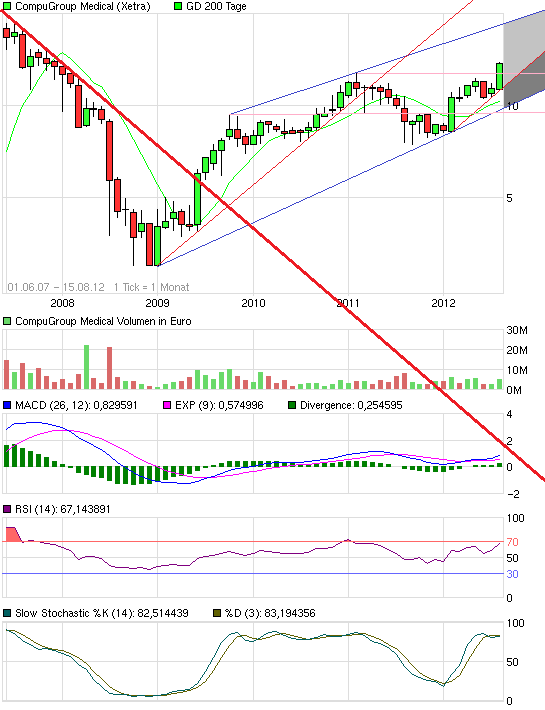Click the MACD blue legend swatch
This screenshot has width=545, height=710.
coord(7,405)
